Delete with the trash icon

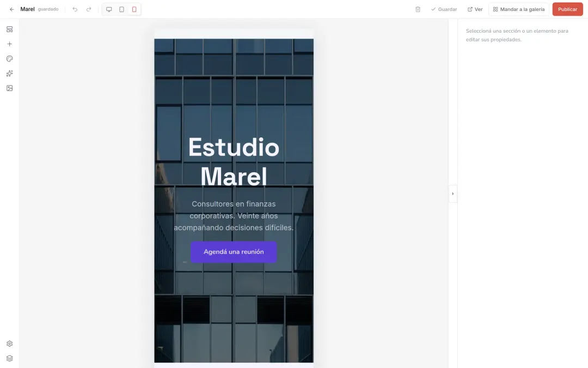(x=418, y=9)
